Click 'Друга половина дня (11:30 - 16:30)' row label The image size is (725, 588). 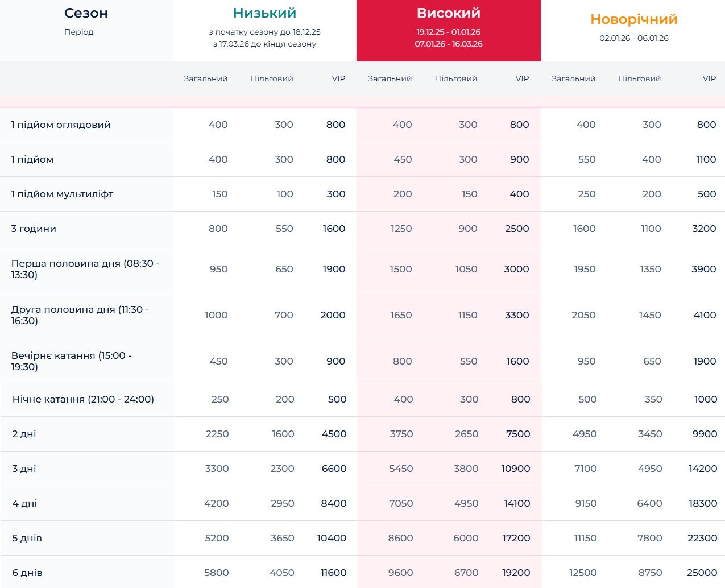[80, 315]
